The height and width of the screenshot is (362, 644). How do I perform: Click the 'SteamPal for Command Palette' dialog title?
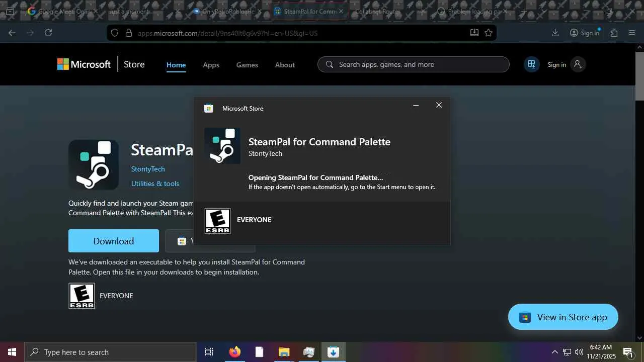(x=319, y=142)
